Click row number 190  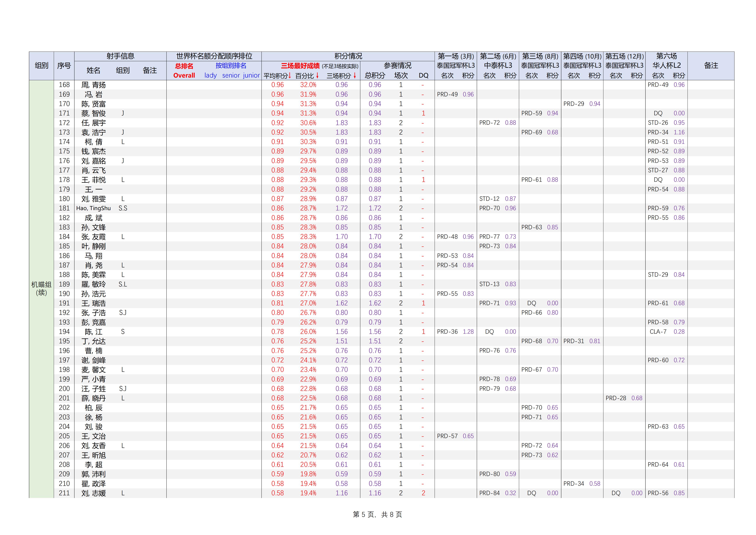[64, 294]
